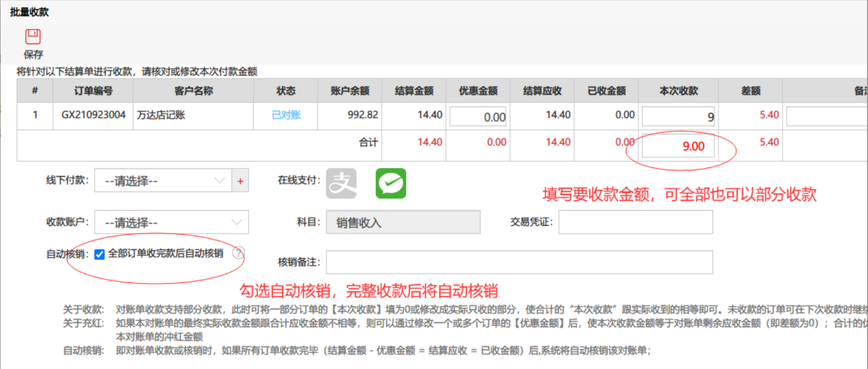This screenshot has height=369, width=868.
Task: Click the 交易凭证 input field
Action: point(635,222)
